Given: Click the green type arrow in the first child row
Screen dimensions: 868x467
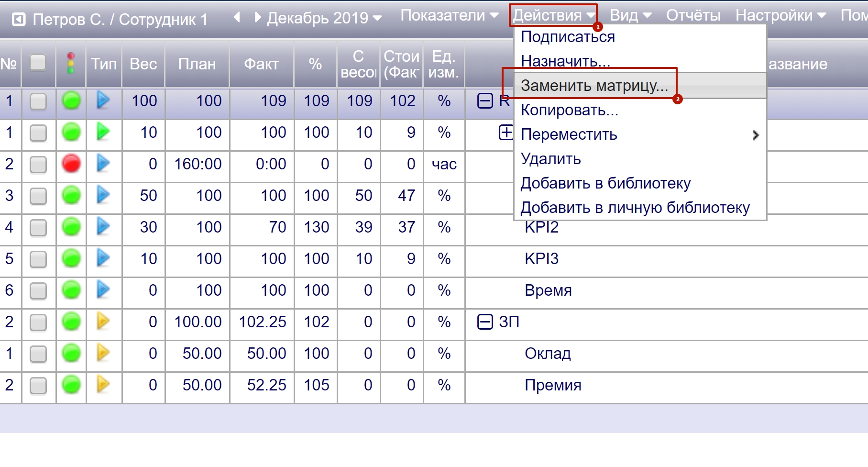Looking at the screenshot, I should [103, 132].
